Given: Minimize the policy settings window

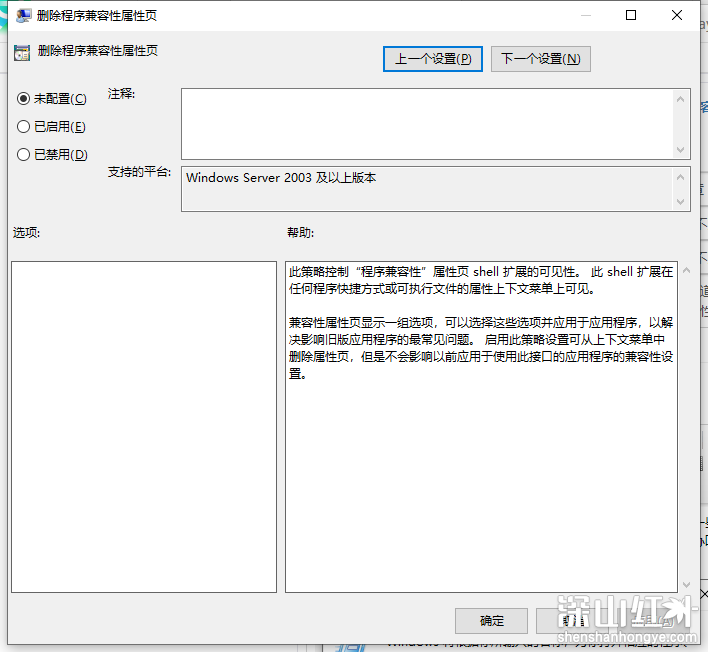Looking at the screenshot, I should (584, 15).
